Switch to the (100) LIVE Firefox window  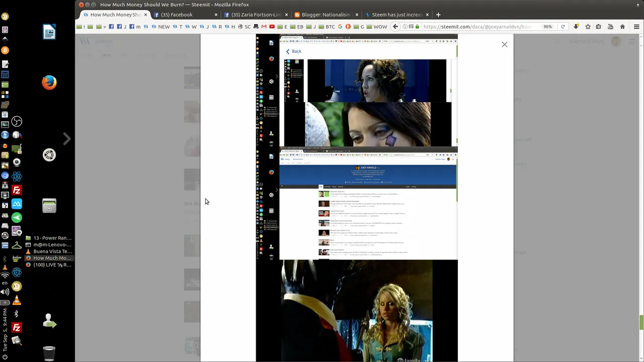pos(49,265)
